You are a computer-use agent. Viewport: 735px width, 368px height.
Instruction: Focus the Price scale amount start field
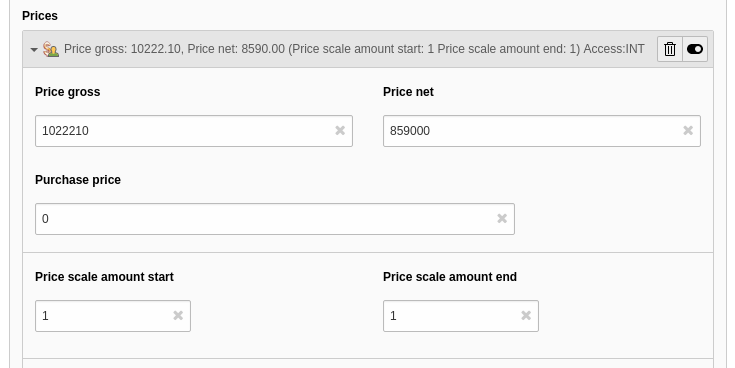pyautogui.click(x=113, y=316)
